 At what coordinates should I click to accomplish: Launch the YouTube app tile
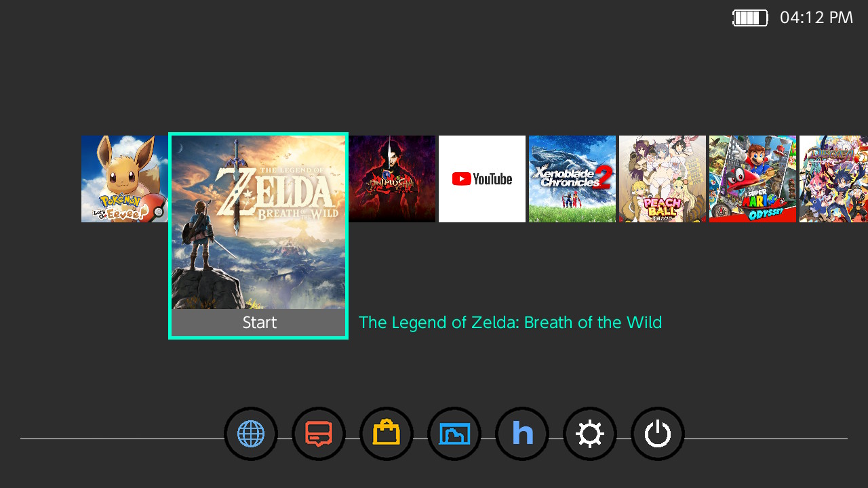click(x=482, y=179)
